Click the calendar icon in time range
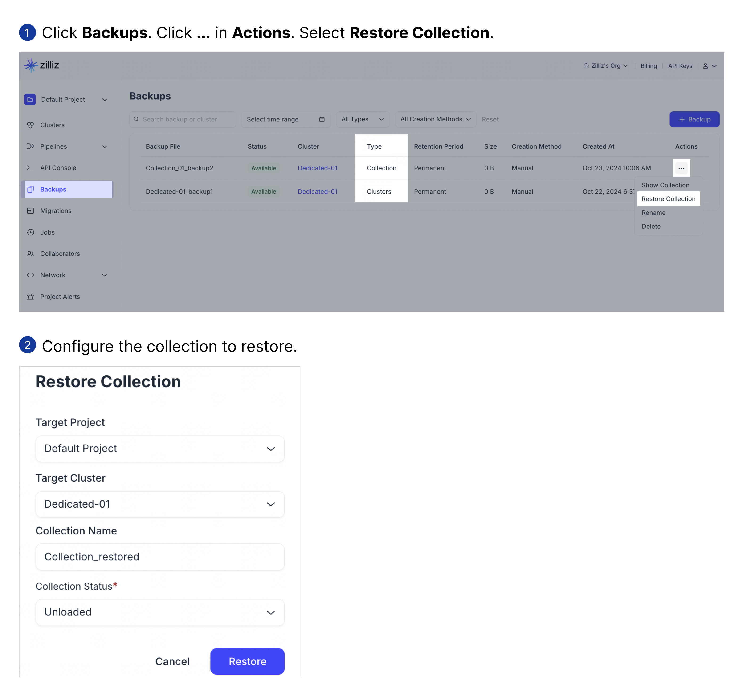 [x=322, y=119]
